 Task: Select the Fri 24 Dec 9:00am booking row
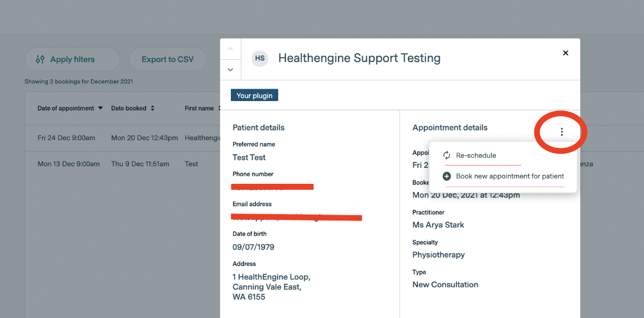tap(66, 138)
